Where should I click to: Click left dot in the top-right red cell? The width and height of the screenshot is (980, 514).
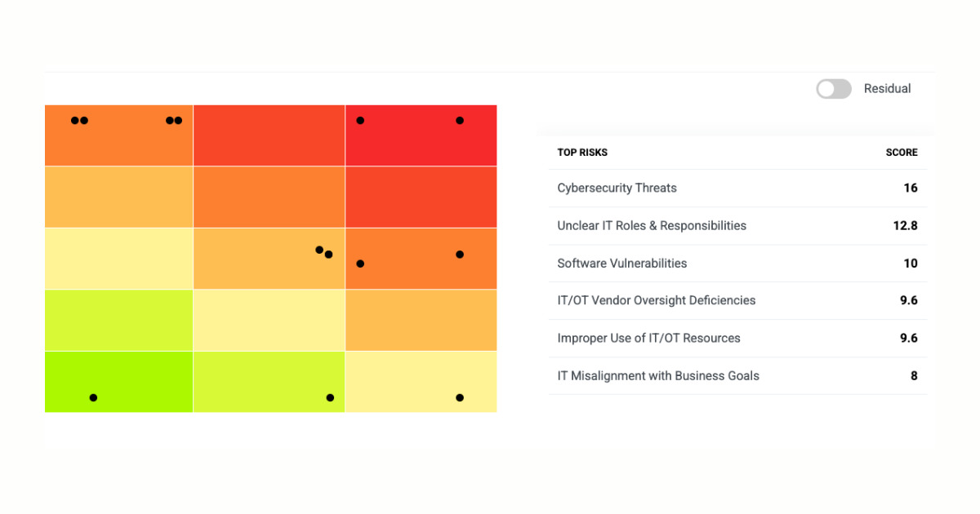pos(360,121)
